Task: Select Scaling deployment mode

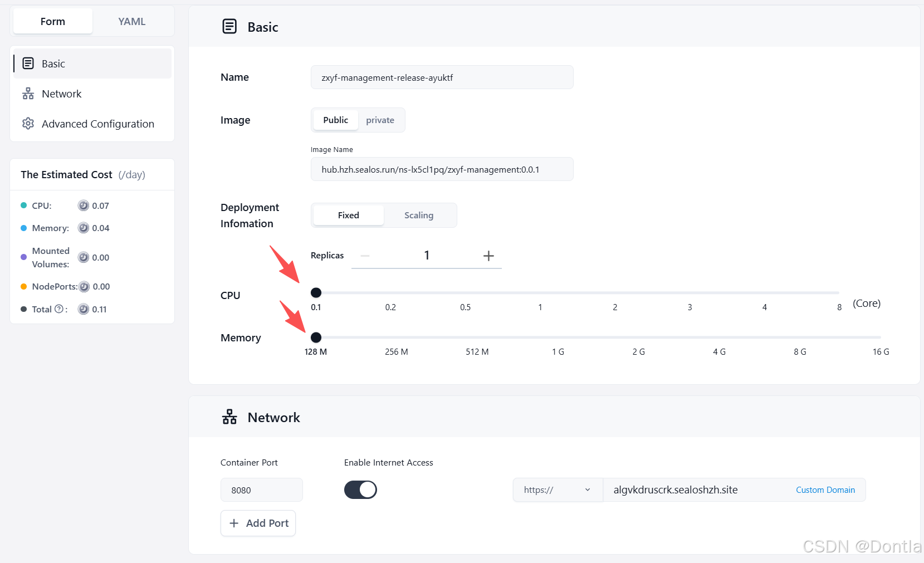Action: [419, 215]
